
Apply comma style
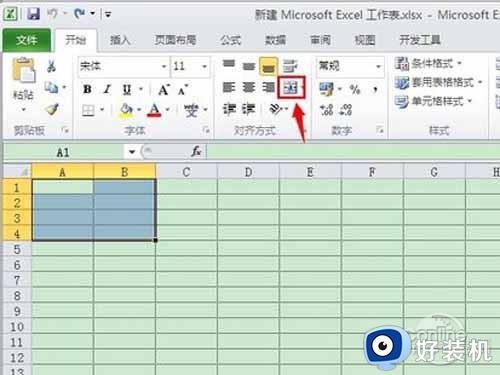point(375,89)
